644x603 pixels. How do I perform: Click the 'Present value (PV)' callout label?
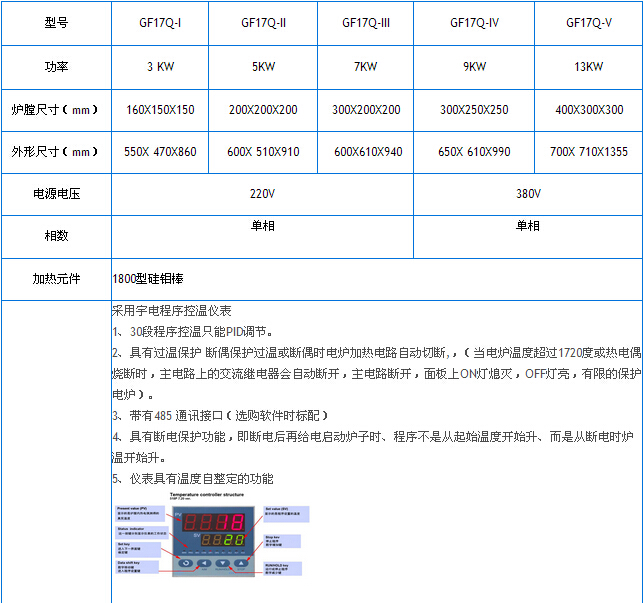[140, 513]
